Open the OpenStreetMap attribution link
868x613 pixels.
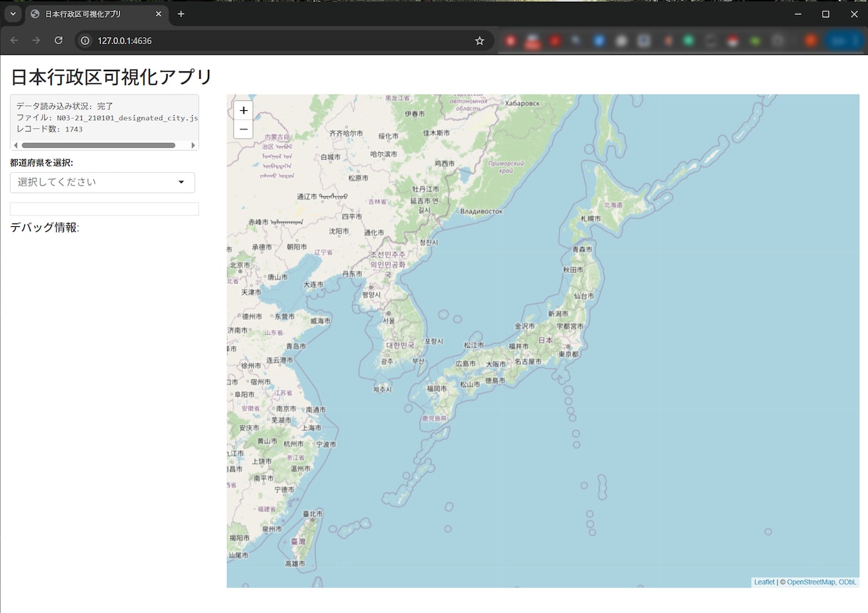(x=810, y=582)
